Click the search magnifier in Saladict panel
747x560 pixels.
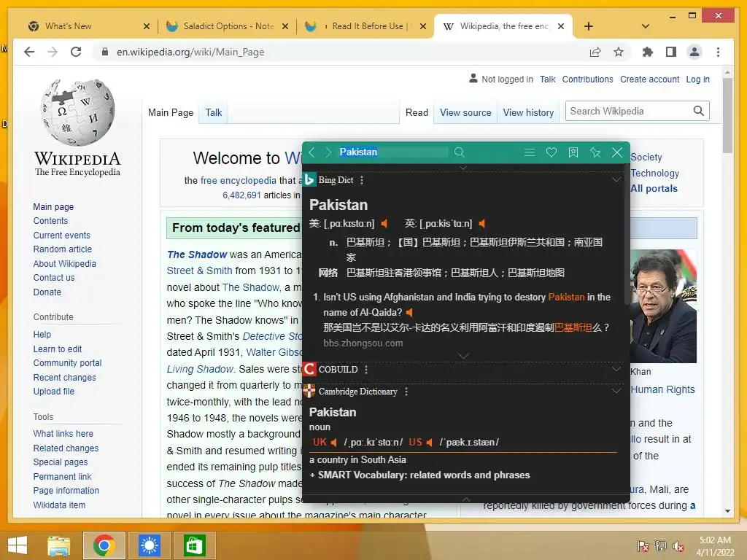point(460,152)
